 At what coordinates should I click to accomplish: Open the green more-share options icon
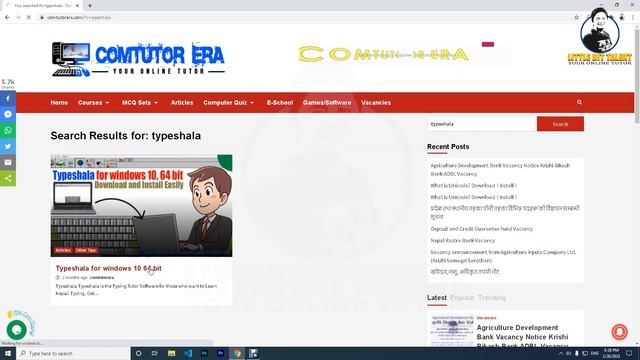pyautogui.click(x=8, y=178)
